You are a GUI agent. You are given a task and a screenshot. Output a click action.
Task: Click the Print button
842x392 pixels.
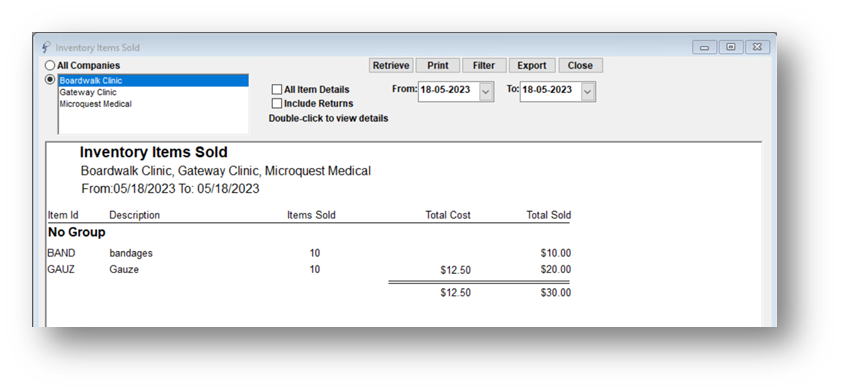(438, 66)
